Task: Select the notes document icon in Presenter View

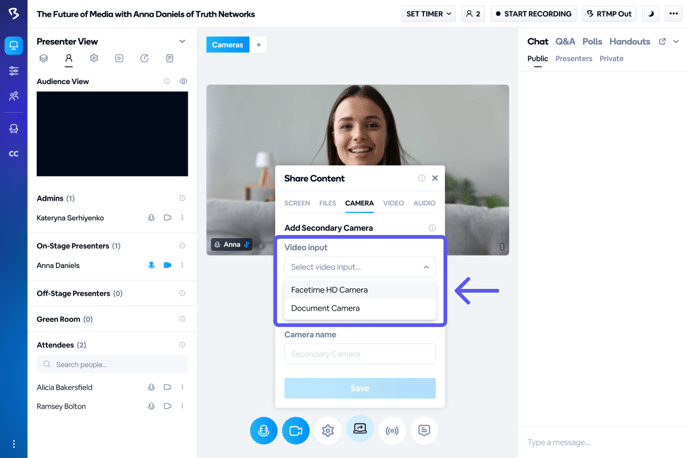Action: [x=169, y=58]
